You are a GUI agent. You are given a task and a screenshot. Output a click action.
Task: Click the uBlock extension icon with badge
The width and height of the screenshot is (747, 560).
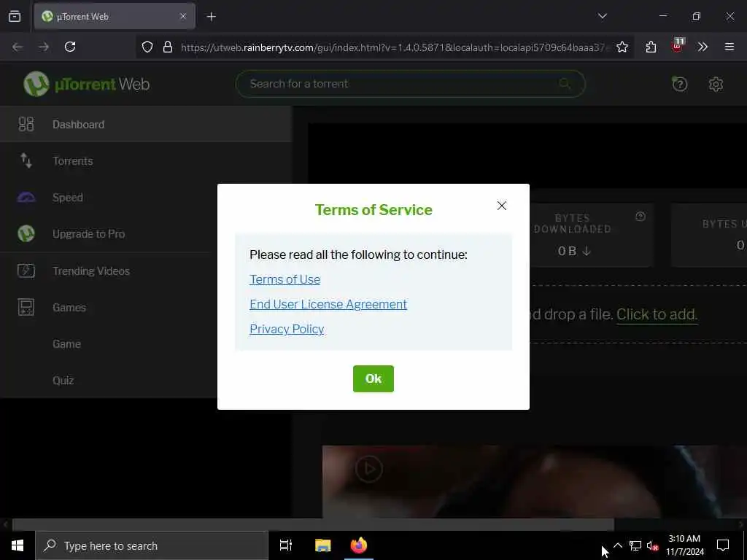tap(678, 46)
